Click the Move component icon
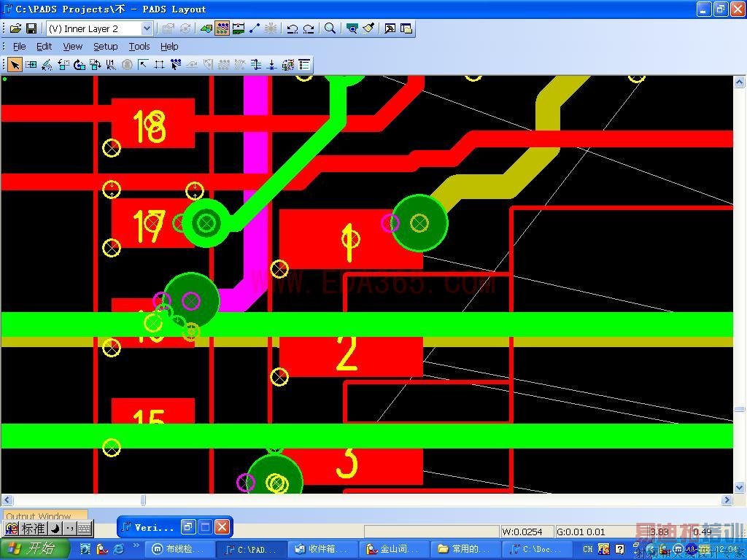 (x=31, y=64)
